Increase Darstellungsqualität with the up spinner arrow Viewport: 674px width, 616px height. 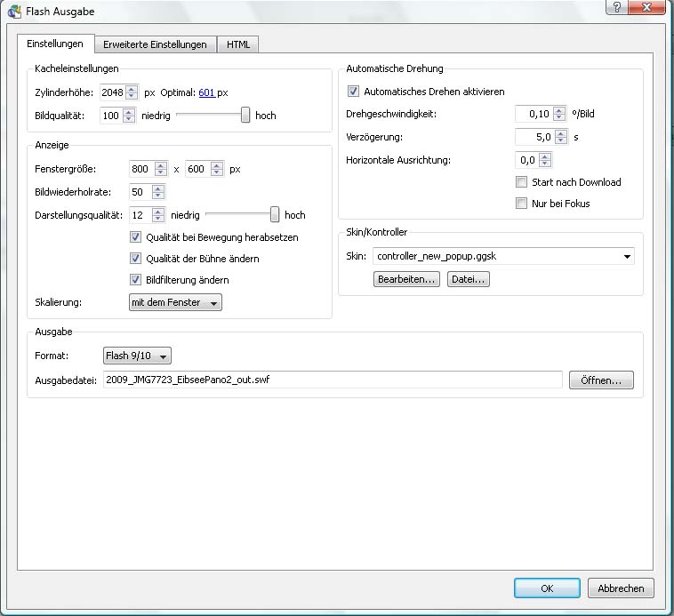[x=158, y=211]
